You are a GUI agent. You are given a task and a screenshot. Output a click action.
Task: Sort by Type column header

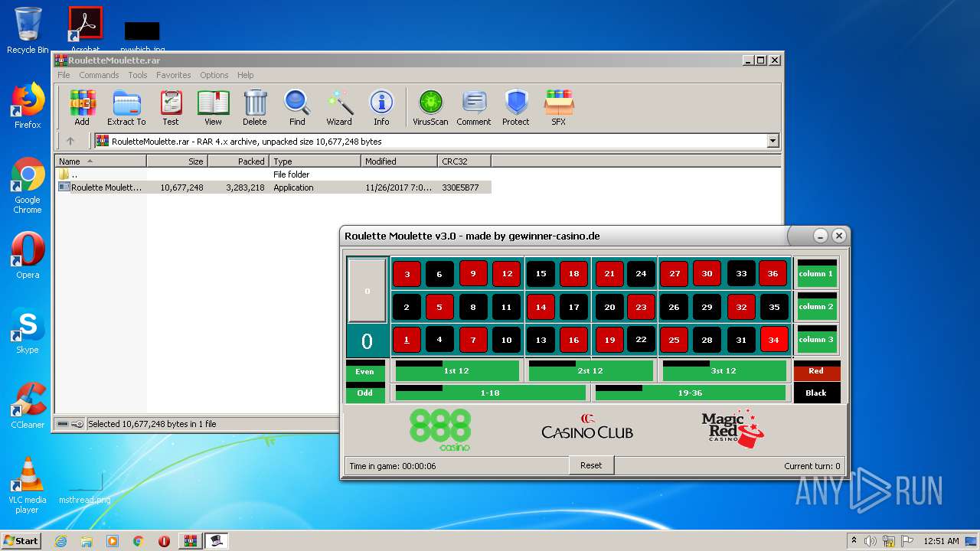[315, 161]
